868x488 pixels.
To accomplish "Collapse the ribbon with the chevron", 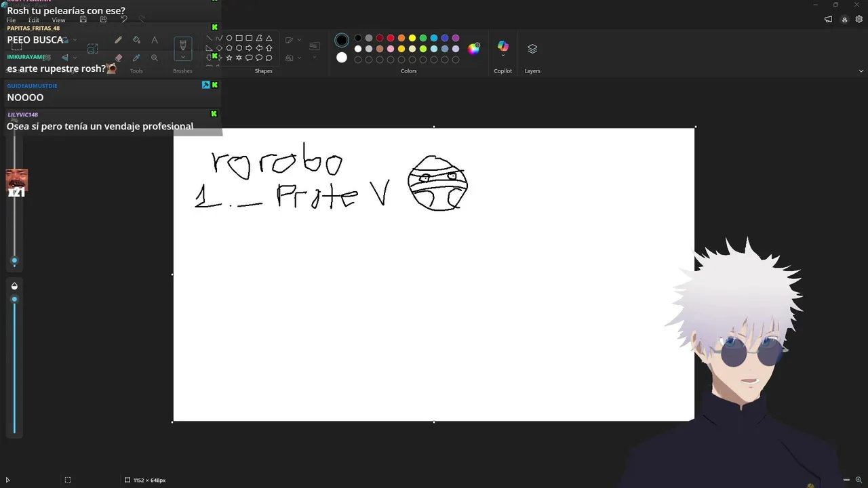I will [861, 70].
